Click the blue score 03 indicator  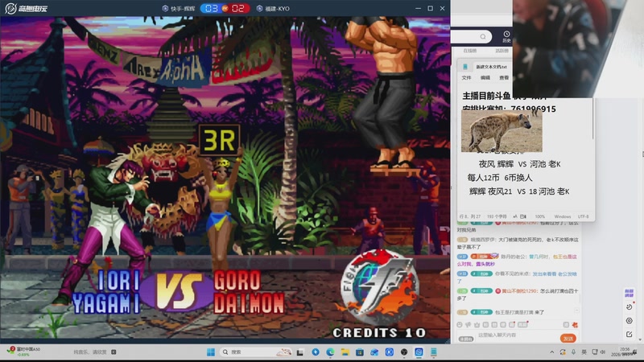tap(211, 9)
